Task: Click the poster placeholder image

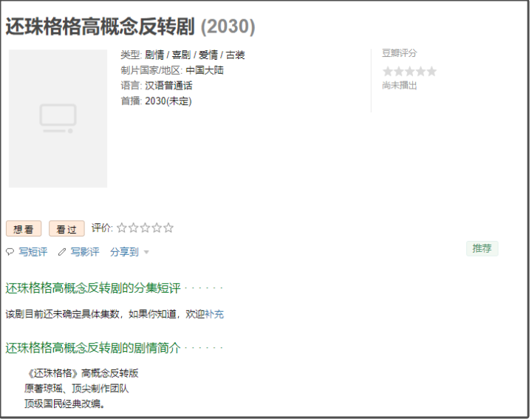Action: tap(58, 118)
